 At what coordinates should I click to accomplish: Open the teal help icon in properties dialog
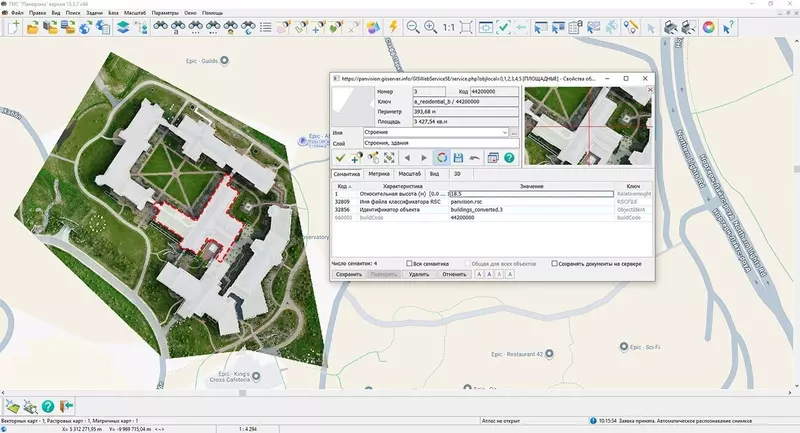509,158
